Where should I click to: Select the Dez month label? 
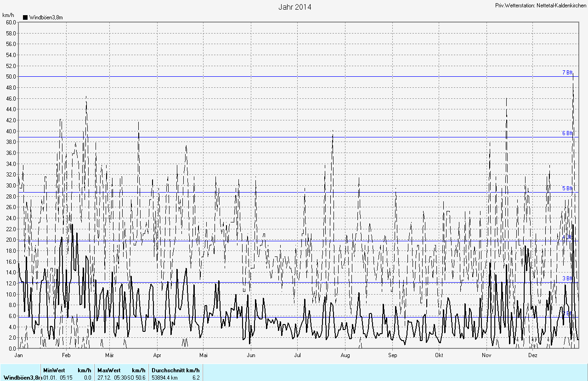(532, 356)
